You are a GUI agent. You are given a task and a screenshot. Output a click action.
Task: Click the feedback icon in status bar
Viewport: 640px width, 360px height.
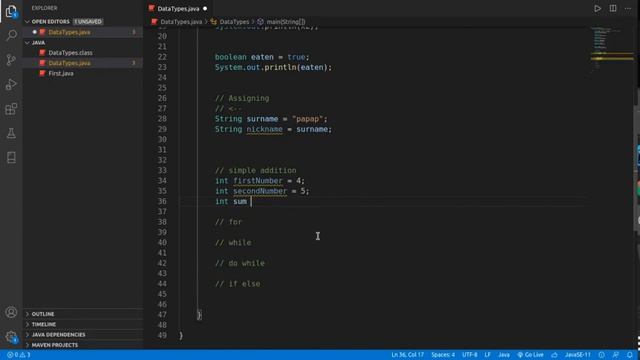click(616, 355)
